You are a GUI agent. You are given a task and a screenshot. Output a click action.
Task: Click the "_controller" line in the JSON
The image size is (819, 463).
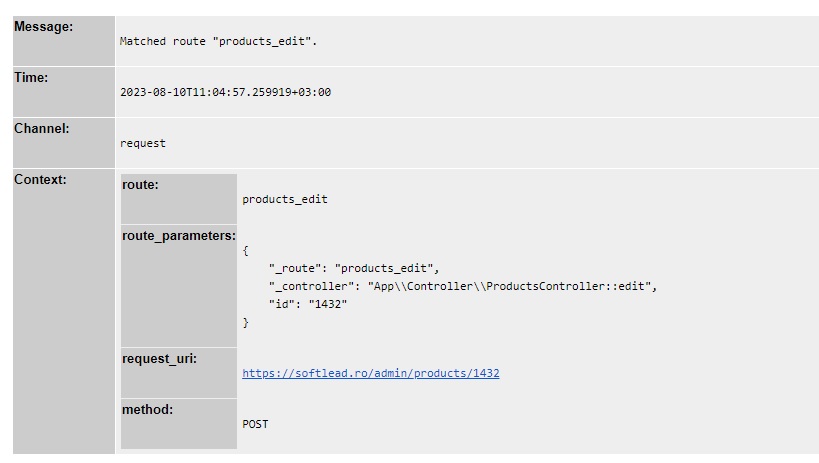[x=462, y=286]
